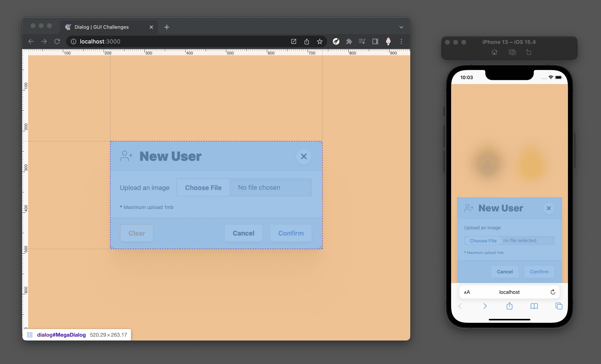Screen dimensions: 601x364
Task: Click the grid layout icon in bottom toolbar
Action: pyautogui.click(x=30, y=334)
